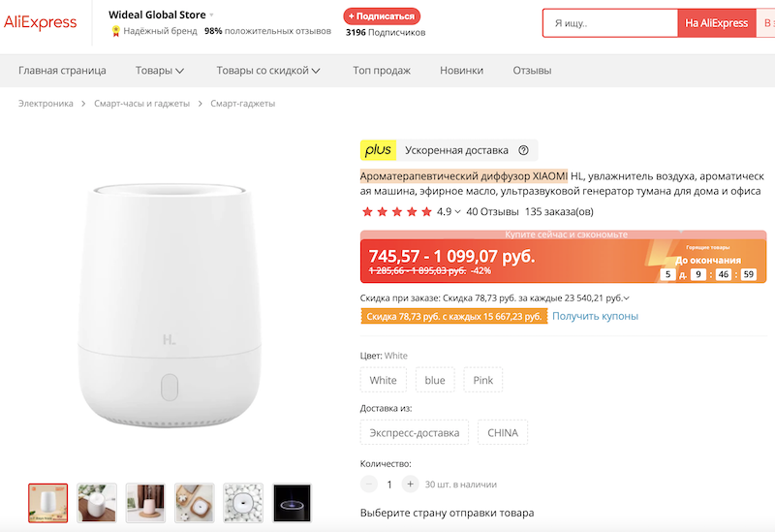
Task: Increase quantity with the plus button
Action: (x=411, y=484)
